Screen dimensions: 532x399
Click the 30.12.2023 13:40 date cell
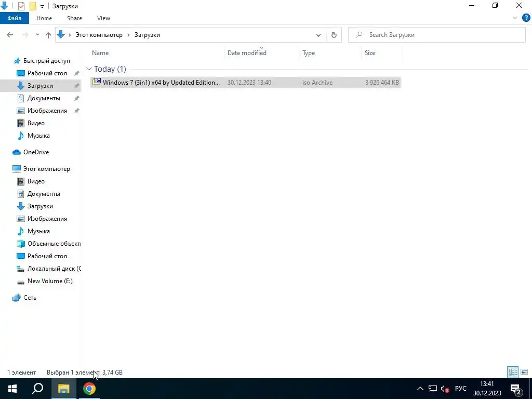pyautogui.click(x=249, y=83)
